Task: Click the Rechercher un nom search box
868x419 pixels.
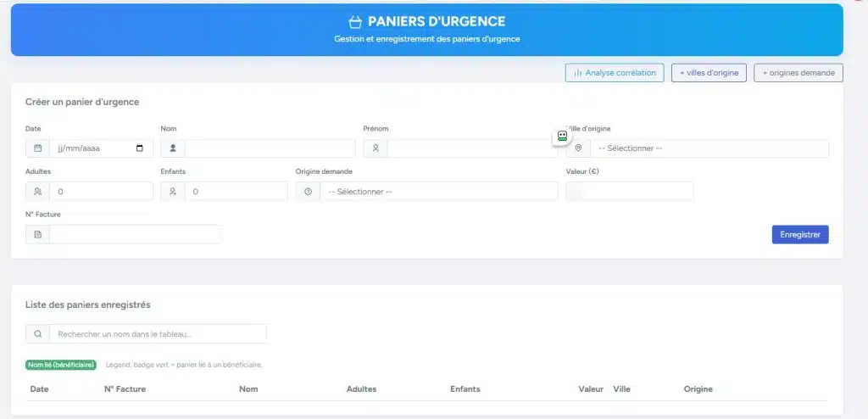Action: tap(159, 334)
